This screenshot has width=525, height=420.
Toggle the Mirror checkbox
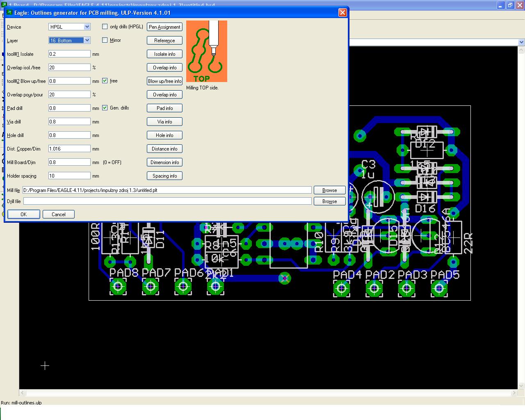[105, 40]
